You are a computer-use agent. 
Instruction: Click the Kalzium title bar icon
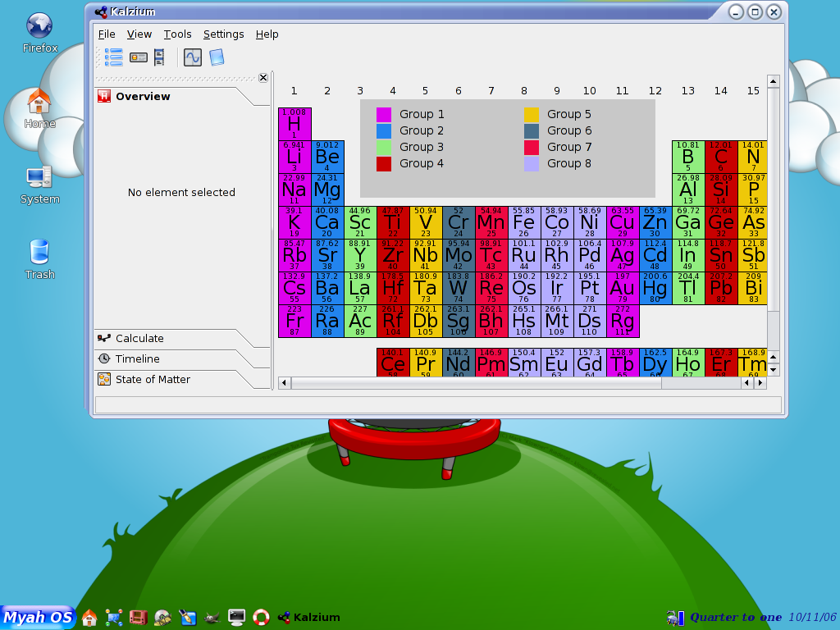pyautogui.click(x=101, y=11)
